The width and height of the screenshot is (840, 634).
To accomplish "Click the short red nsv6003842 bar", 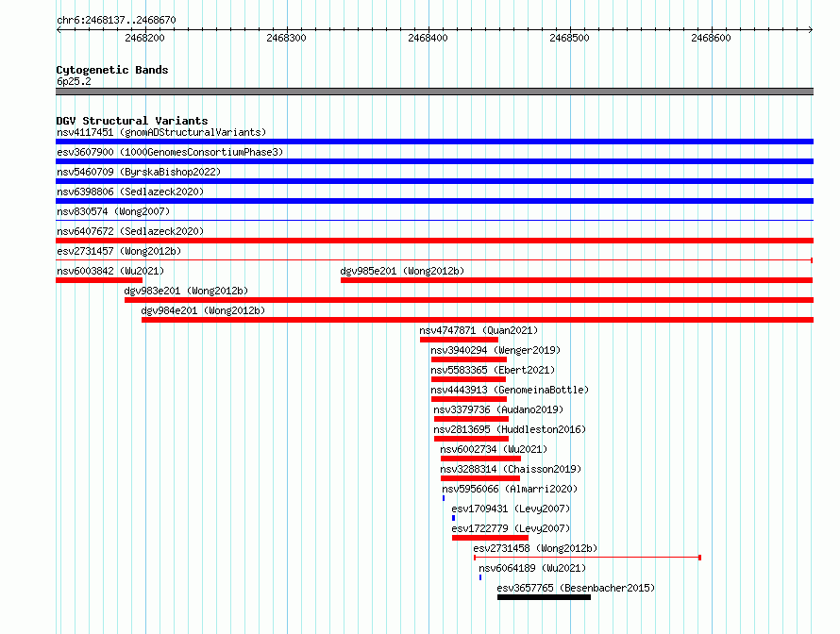I will click(99, 280).
